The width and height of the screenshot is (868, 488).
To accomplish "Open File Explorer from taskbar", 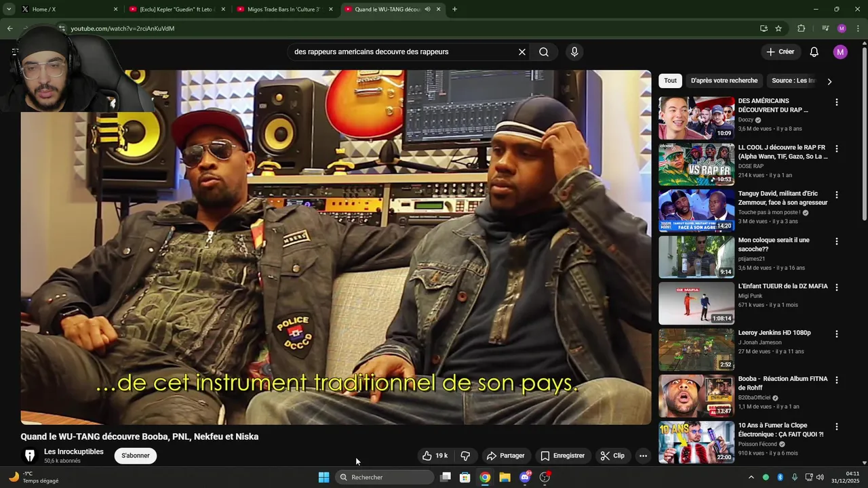I will [505, 477].
